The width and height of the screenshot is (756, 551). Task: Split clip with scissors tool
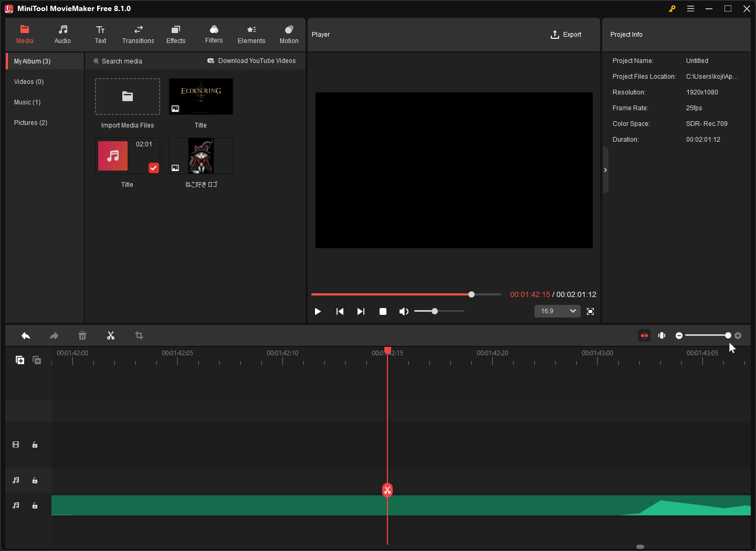[111, 336]
